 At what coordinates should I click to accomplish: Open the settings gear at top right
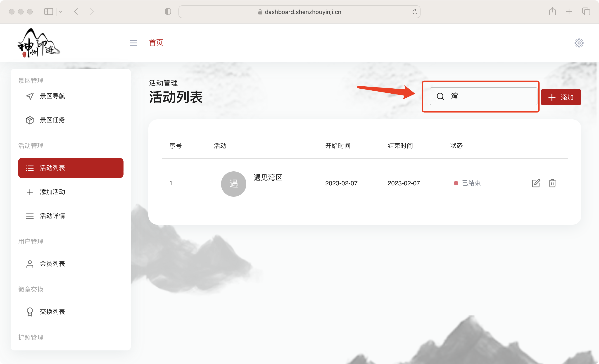(579, 43)
